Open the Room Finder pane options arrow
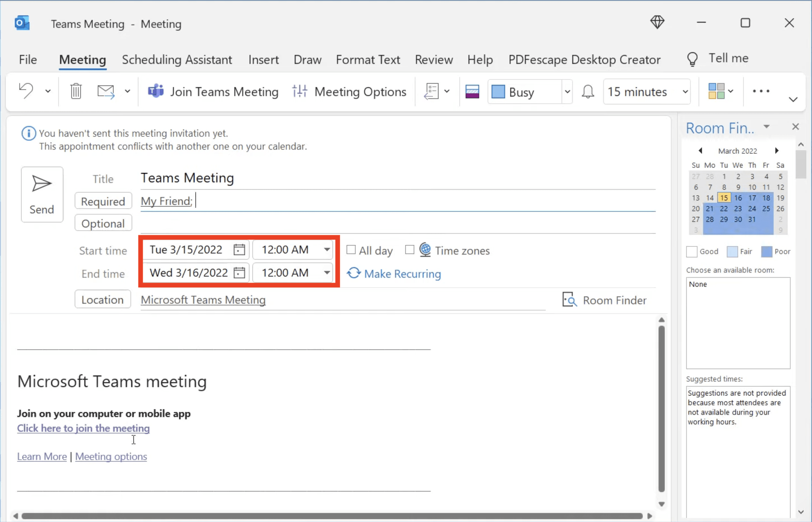Image resolution: width=812 pixels, height=522 pixels. [x=766, y=127]
